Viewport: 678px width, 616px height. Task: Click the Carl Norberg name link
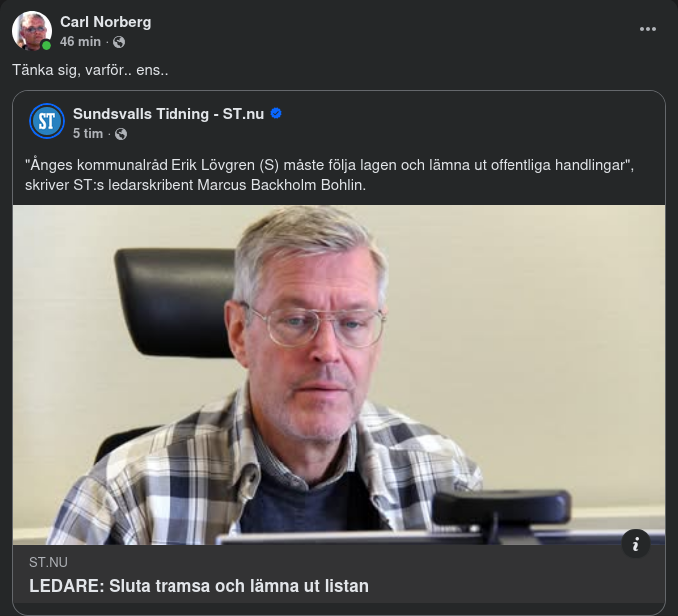click(x=106, y=22)
